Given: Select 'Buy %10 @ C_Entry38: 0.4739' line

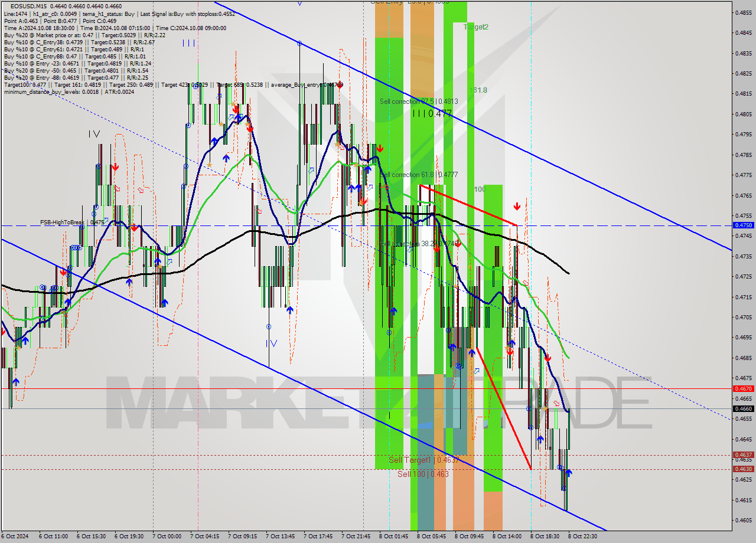Looking at the screenshot, I should click(79, 42).
